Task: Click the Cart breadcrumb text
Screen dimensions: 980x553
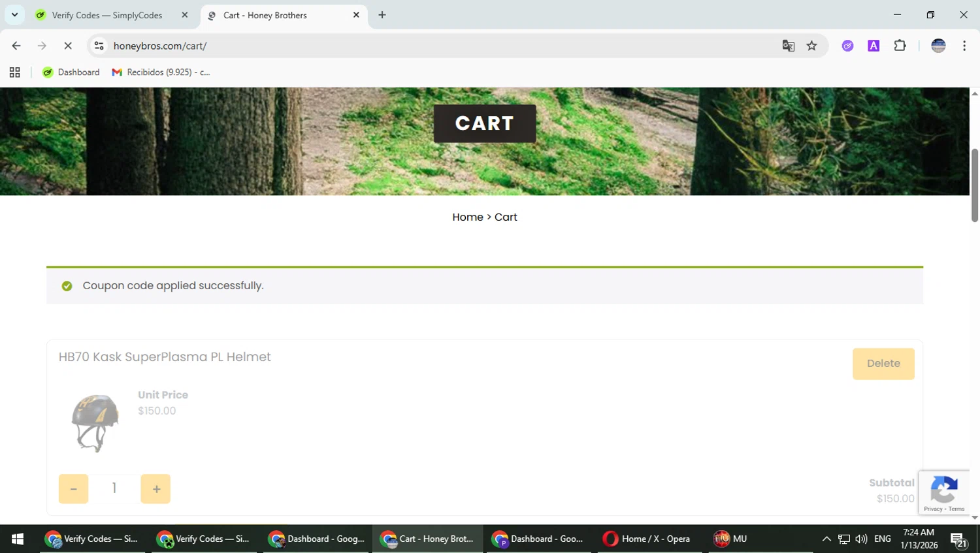Action: point(506,217)
